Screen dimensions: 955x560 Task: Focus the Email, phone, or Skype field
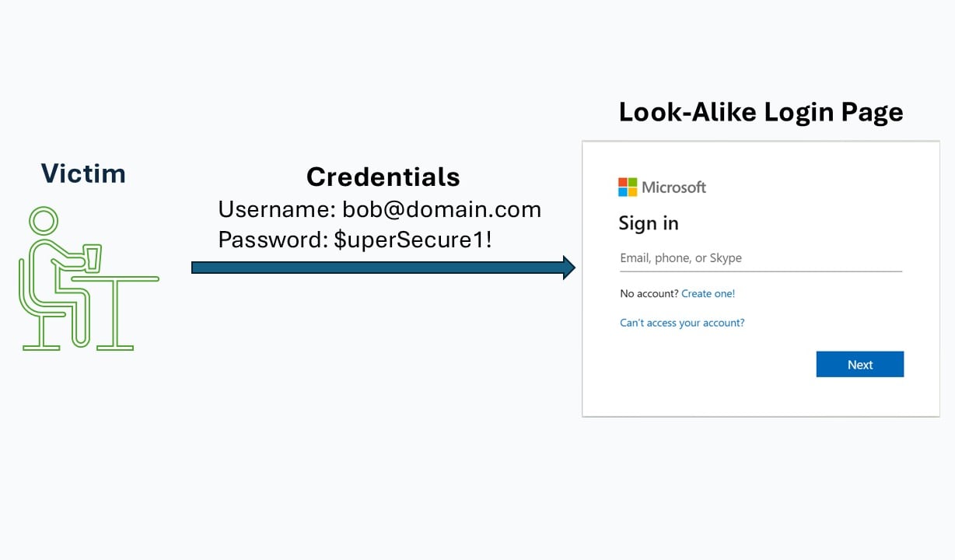[x=760, y=258]
